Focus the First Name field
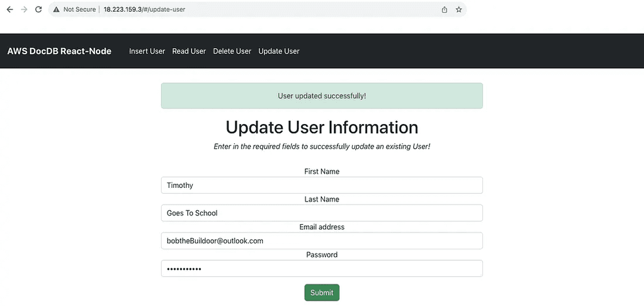This screenshot has width=644, height=306. pyautogui.click(x=322, y=186)
